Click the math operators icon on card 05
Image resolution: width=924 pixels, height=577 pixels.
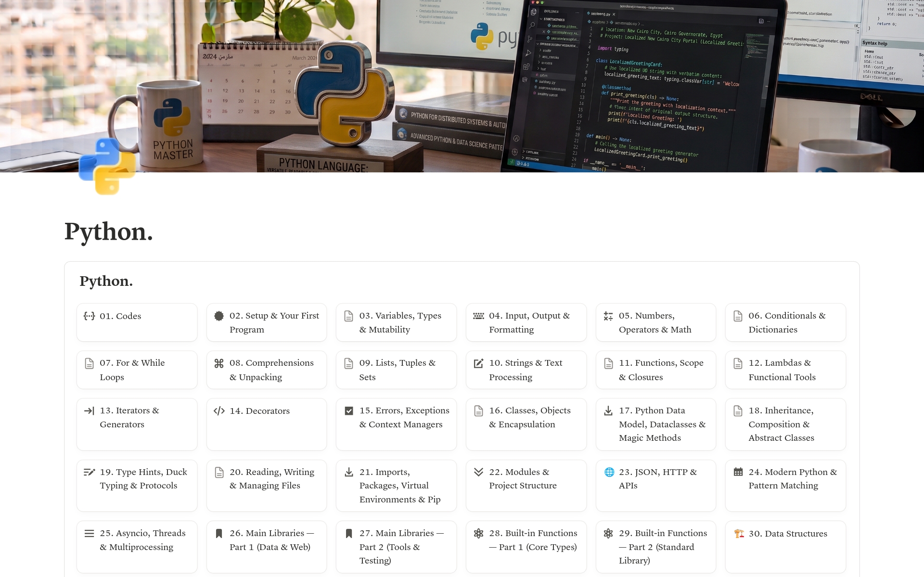point(608,316)
